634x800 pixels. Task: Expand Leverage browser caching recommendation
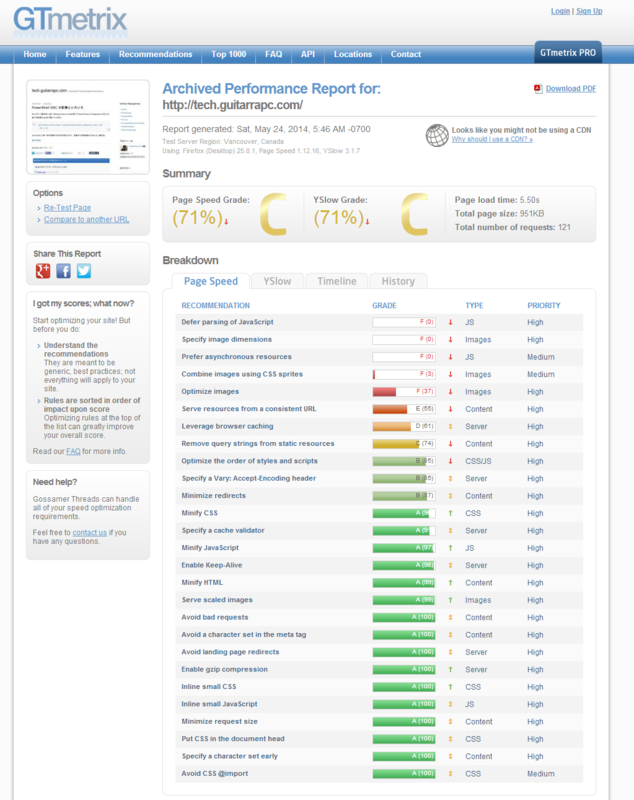pyautogui.click(x=227, y=426)
